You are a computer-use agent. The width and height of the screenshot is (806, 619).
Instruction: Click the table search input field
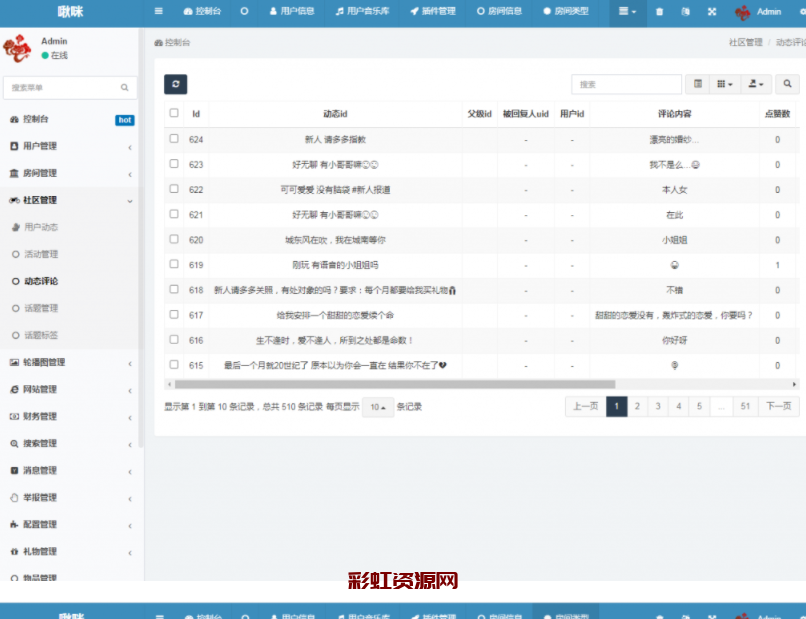[626, 85]
